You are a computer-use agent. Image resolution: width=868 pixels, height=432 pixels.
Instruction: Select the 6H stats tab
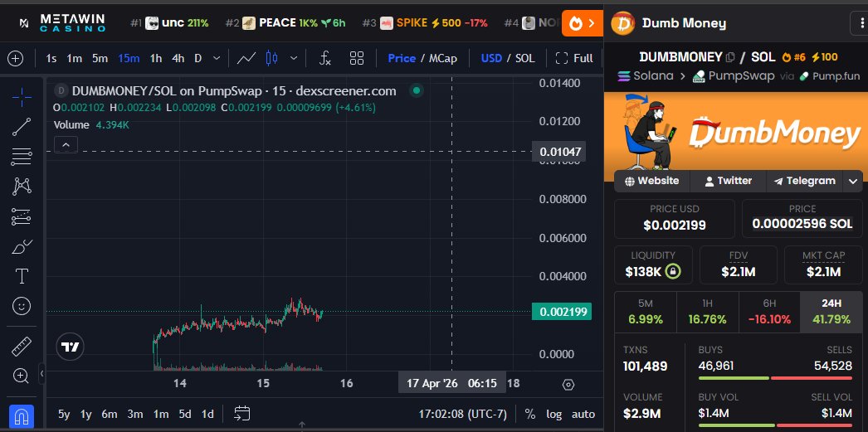click(x=769, y=313)
